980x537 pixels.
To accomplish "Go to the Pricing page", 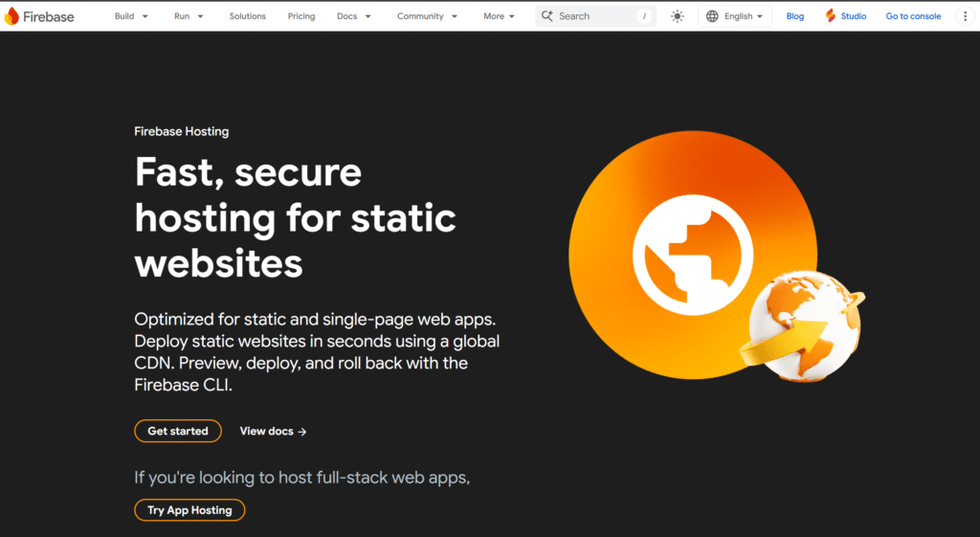I will [301, 16].
